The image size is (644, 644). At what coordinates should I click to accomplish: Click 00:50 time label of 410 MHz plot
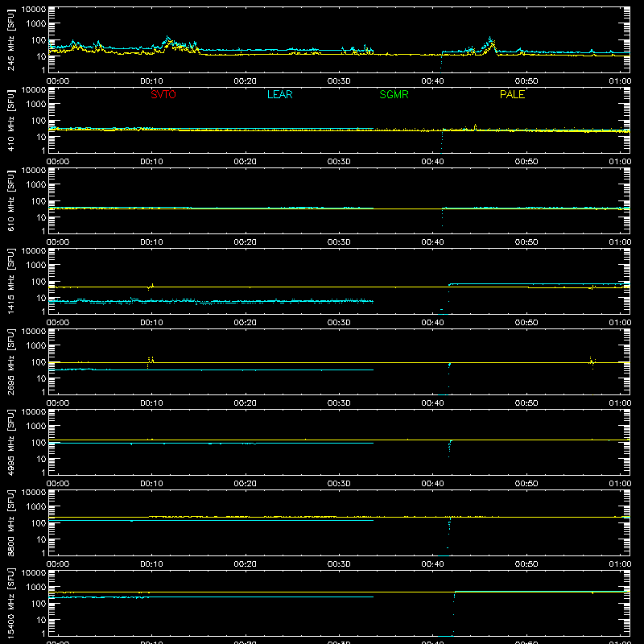tap(526, 162)
